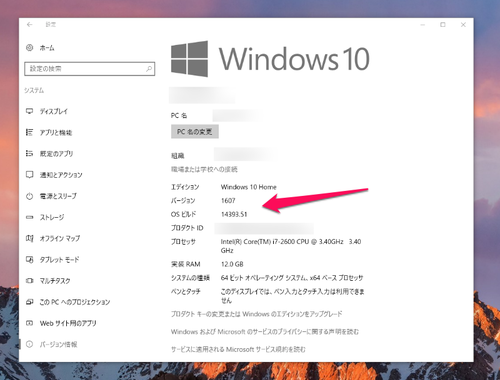Viewport: 500px width, 380px height.
Task: Click the ストレージ drive icon
Action: [x=30, y=217]
